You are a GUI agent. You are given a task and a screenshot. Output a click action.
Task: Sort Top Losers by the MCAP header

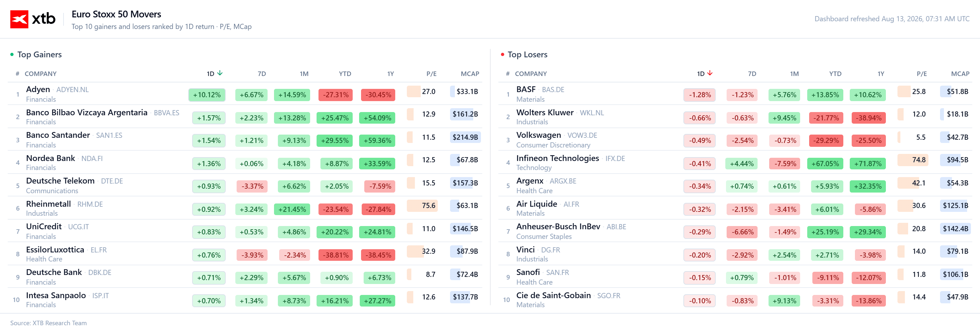(960, 74)
